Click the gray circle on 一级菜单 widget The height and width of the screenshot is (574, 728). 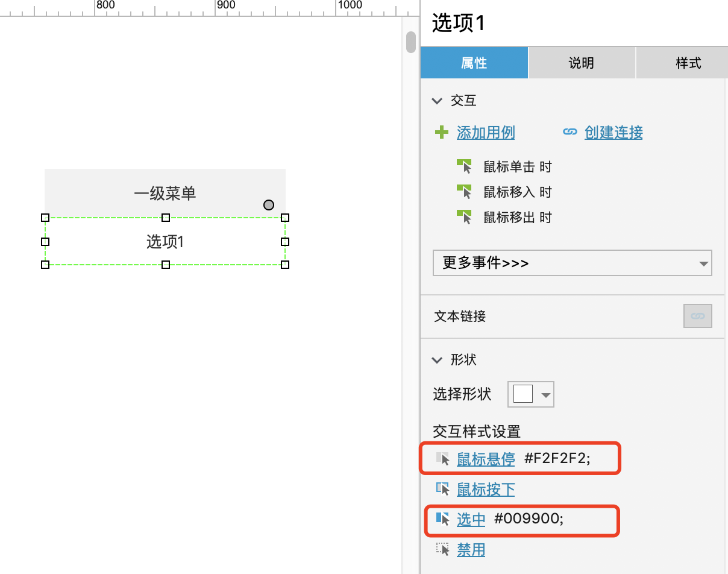point(269,205)
